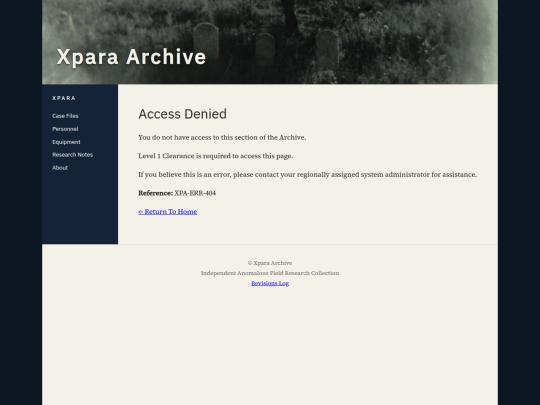This screenshot has height=405, width=540.
Task: Click the Return To Home link
Action: tap(168, 211)
